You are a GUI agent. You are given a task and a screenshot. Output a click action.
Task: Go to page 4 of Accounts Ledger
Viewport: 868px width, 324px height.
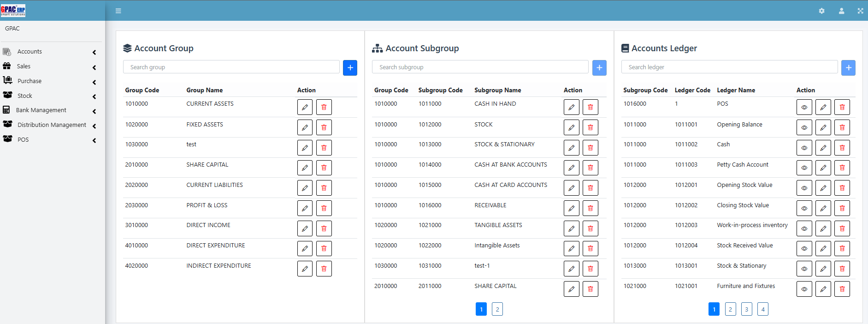coord(762,309)
